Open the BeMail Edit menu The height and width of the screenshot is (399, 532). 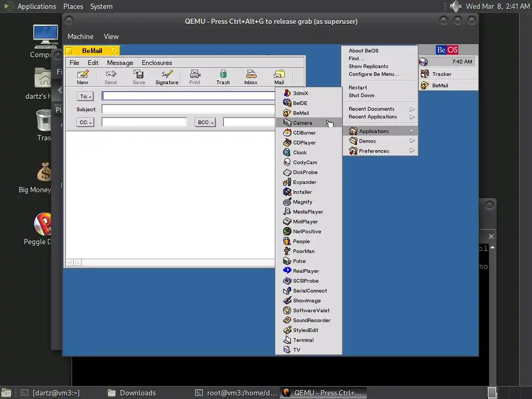[93, 63]
